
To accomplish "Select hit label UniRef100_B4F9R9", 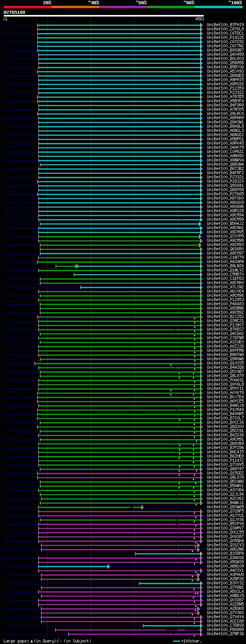I will coord(225,105).
